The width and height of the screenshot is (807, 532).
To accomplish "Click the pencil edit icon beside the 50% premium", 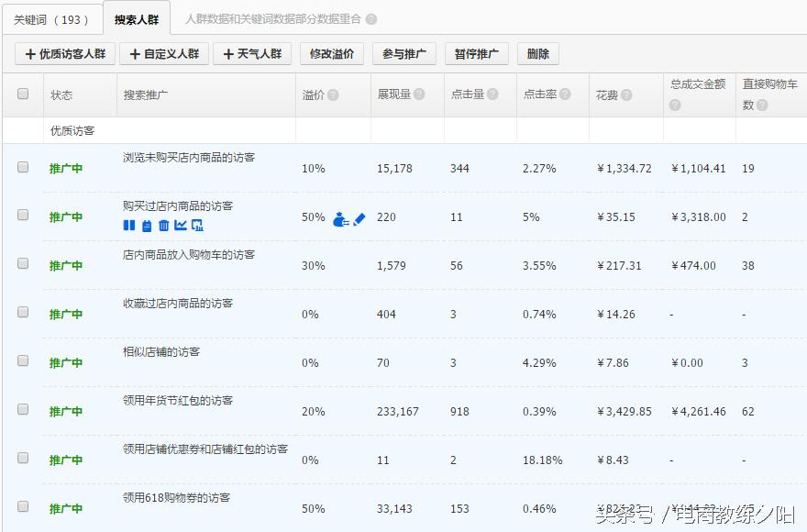I will (x=359, y=219).
